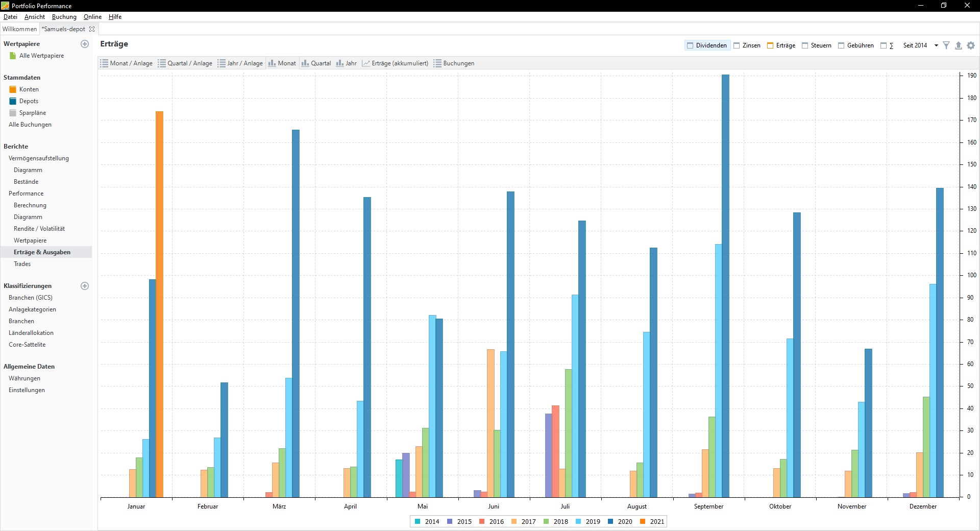This screenshot has width=980, height=531.
Task: Switch to the Willkommen tab
Action: [19, 29]
